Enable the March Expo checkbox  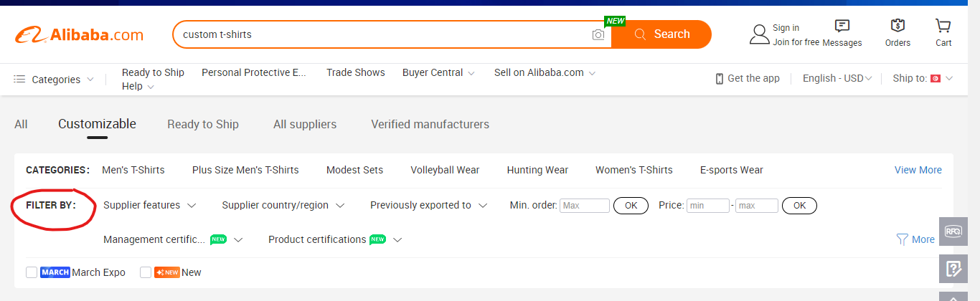pos(32,272)
